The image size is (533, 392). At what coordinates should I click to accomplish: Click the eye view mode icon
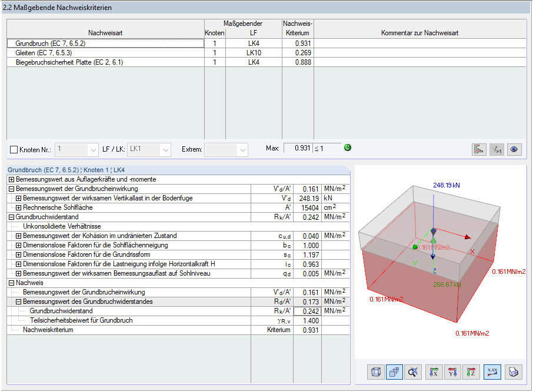tap(514, 149)
